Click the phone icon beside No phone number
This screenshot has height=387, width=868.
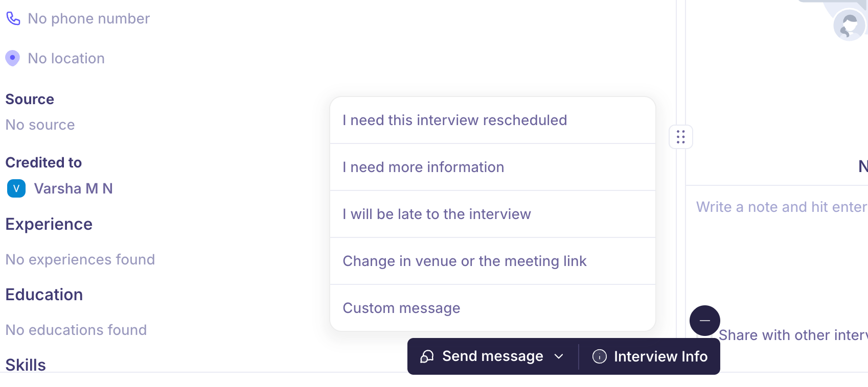13,18
